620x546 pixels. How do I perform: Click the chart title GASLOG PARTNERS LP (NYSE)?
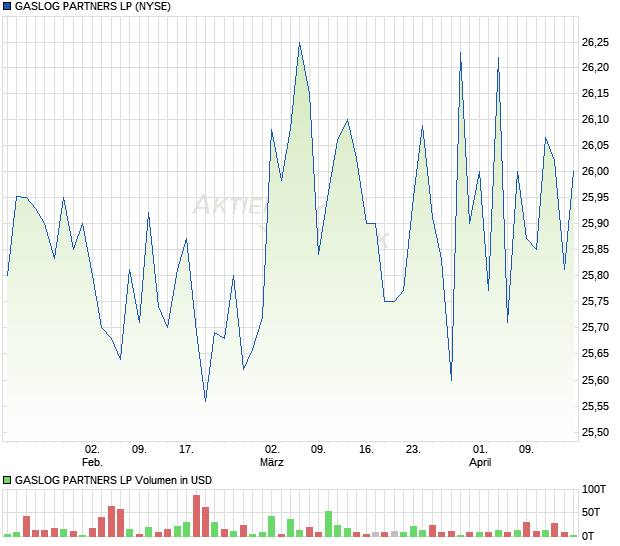[93, 7]
